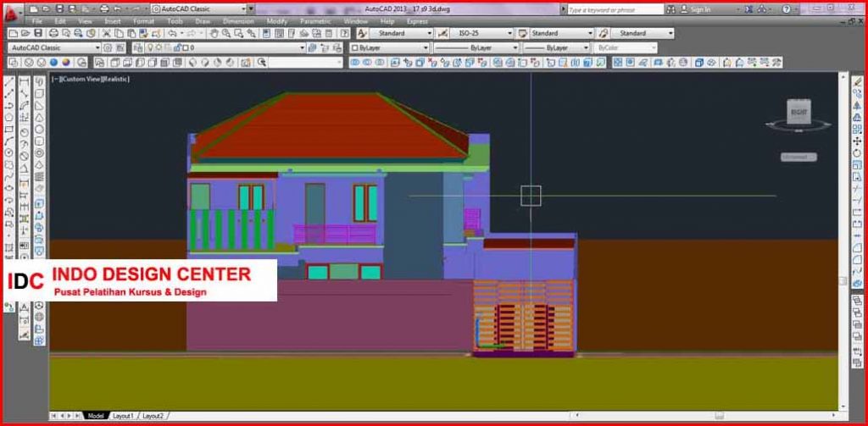The height and width of the screenshot is (426, 868).
Task: Click the ViewCube Right face
Action: [x=798, y=112]
